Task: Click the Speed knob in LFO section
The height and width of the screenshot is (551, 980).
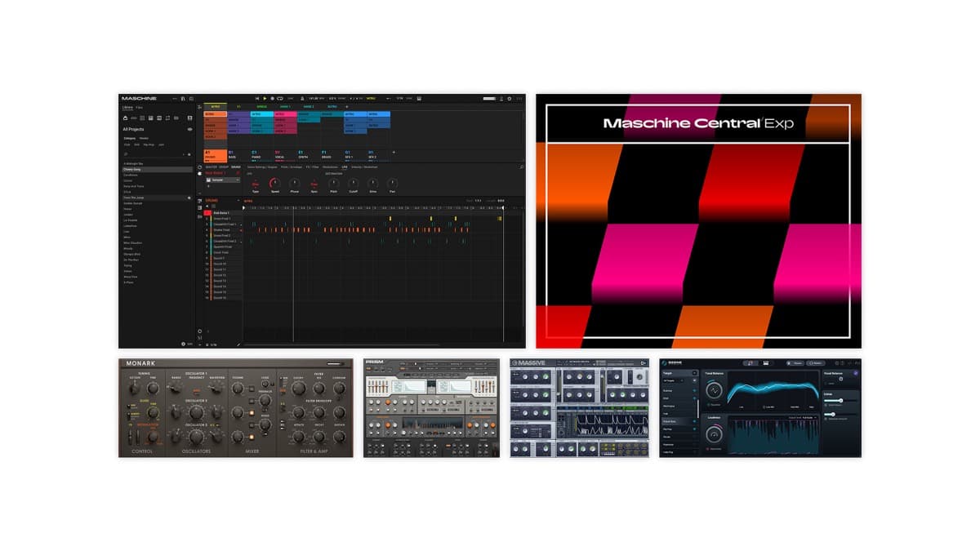Action: pos(275,184)
